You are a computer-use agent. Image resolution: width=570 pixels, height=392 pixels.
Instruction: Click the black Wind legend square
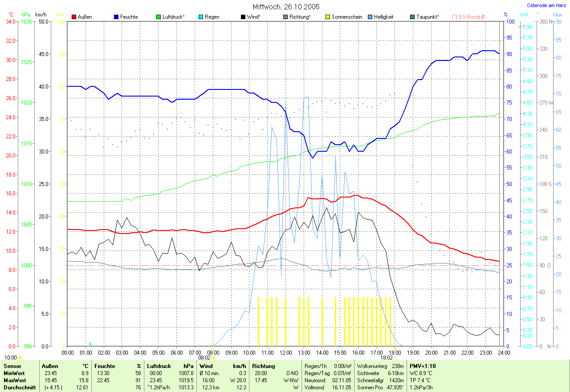243,17
